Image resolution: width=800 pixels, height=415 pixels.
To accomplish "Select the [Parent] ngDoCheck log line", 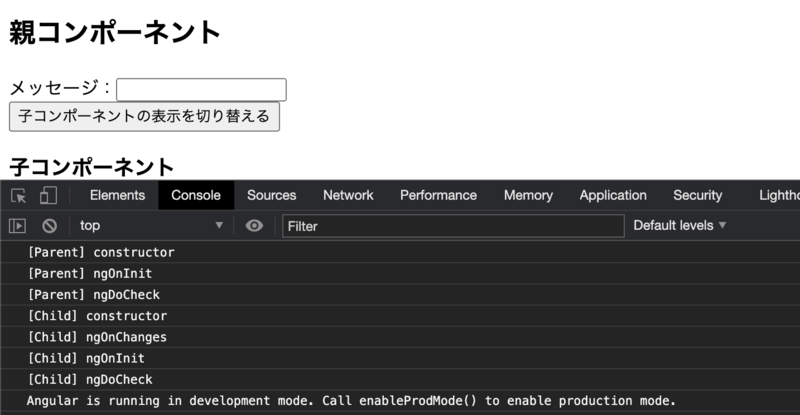I will (x=400, y=295).
